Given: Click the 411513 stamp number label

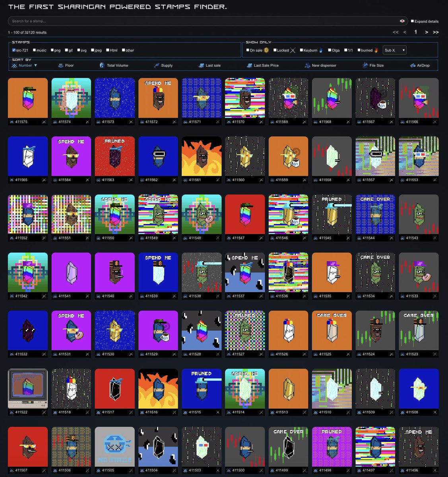Looking at the screenshot, I should [282, 412].
